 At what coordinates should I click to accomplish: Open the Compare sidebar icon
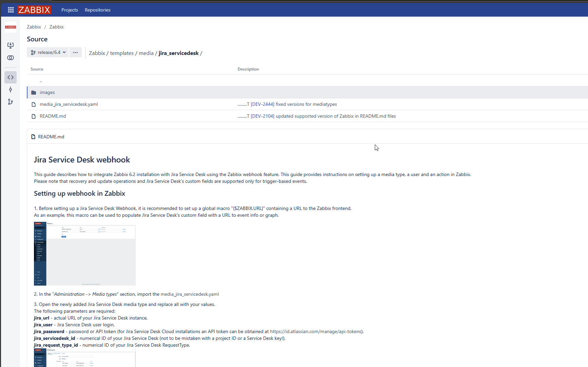click(11, 58)
